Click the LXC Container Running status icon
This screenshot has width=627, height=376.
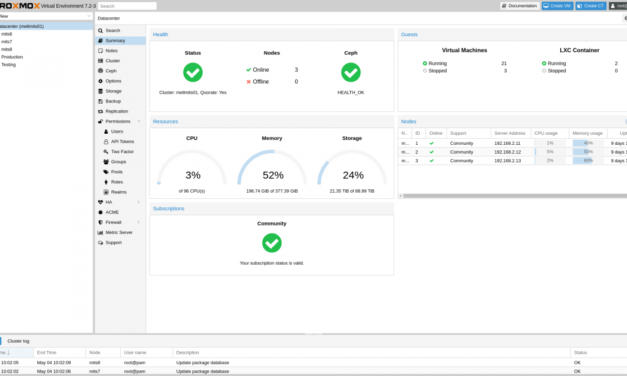pyautogui.click(x=544, y=63)
